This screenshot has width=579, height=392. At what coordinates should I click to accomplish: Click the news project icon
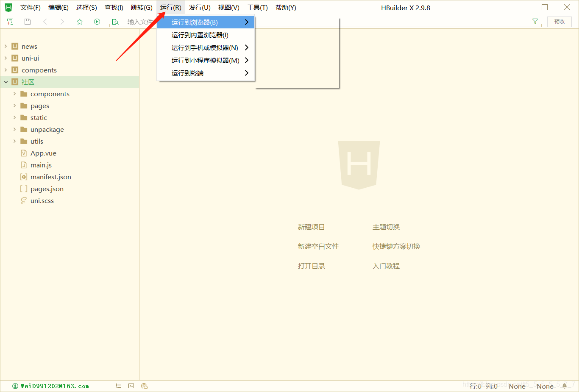pyautogui.click(x=15, y=46)
